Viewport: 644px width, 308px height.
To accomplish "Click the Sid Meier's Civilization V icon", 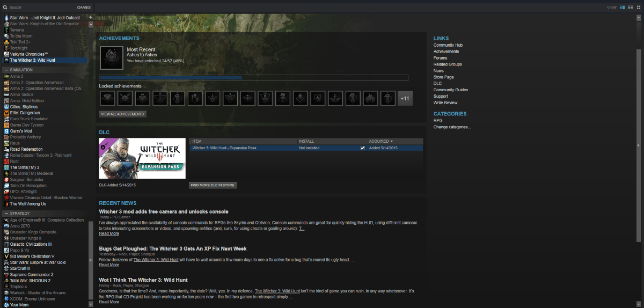I will coord(6,256).
